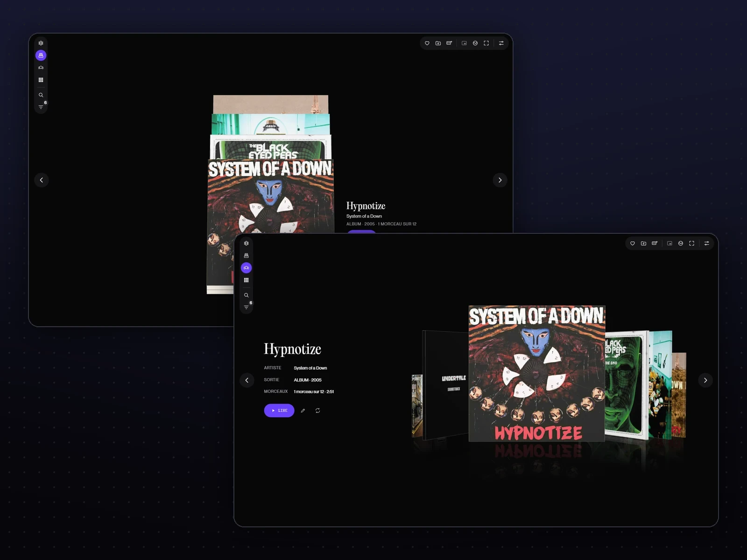
Task: Open filters with badge 6 in front window
Action: [x=247, y=307]
